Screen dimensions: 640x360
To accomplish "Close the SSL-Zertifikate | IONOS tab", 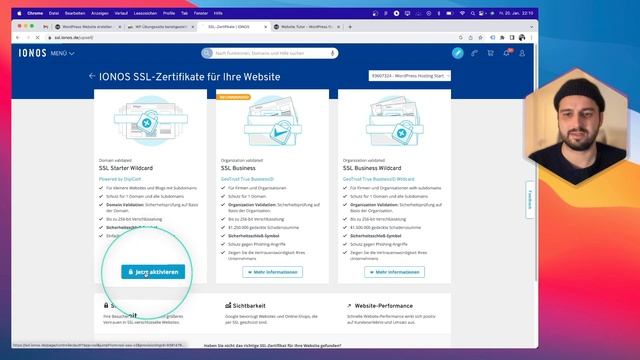I will 266,27.
